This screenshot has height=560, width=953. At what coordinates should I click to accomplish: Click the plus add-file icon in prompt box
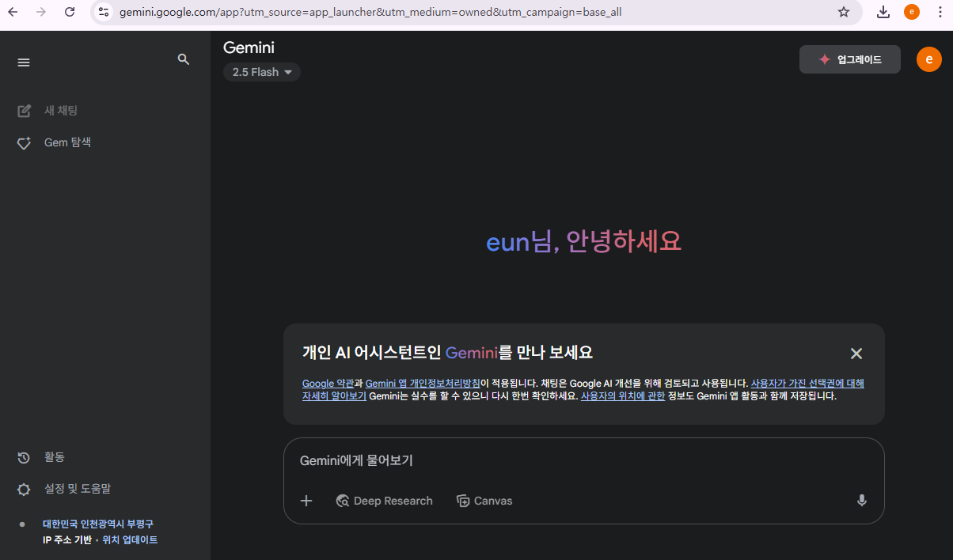(x=306, y=501)
